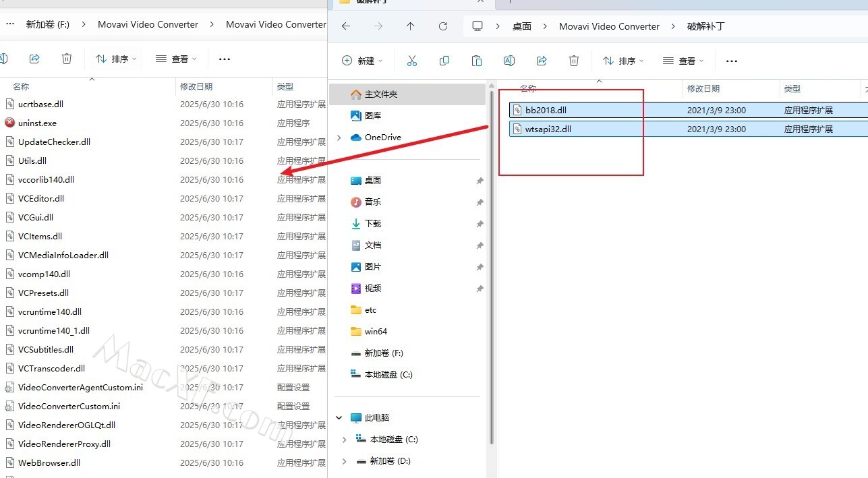Open the 查看 menu in 破解补丁 window
Viewport: 868px width, 478px height.
(x=683, y=61)
